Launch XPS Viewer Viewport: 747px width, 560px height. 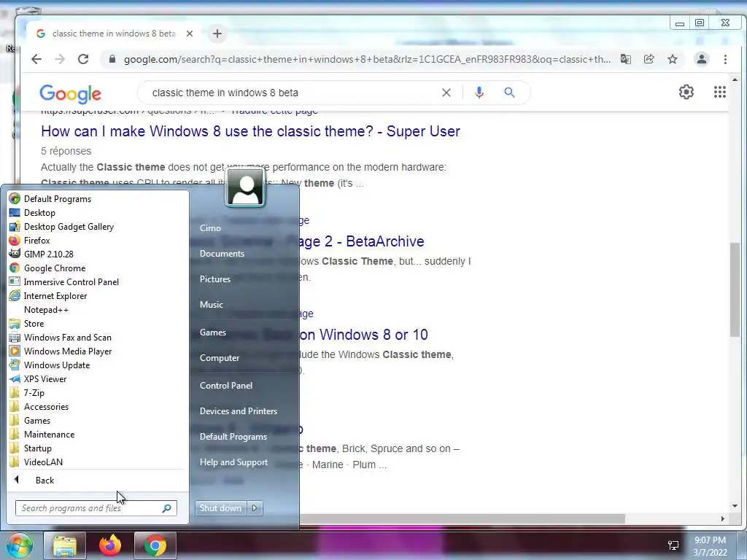45,378
